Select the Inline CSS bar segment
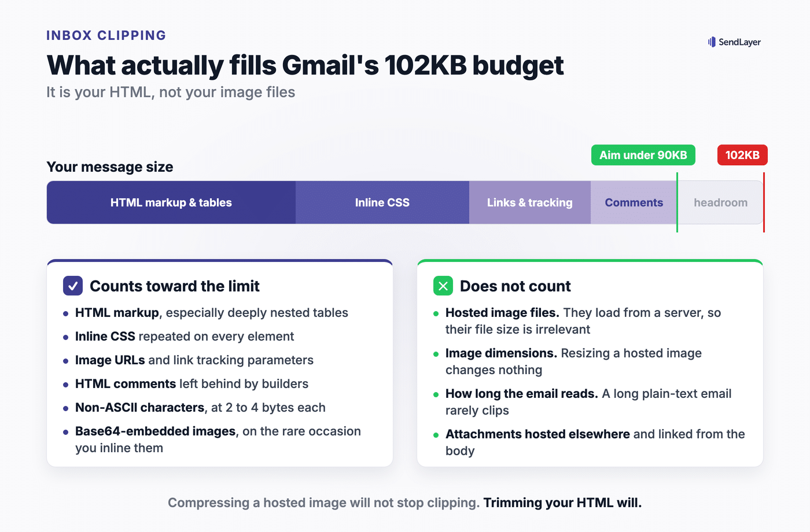The image size is (810, 532). 382,202
